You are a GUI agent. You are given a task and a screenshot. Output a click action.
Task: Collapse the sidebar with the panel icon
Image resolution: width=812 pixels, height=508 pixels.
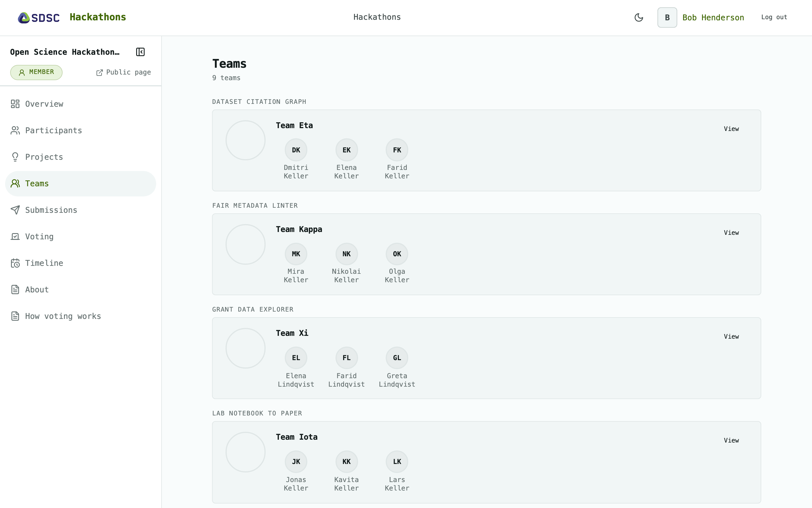pos(140,52)
